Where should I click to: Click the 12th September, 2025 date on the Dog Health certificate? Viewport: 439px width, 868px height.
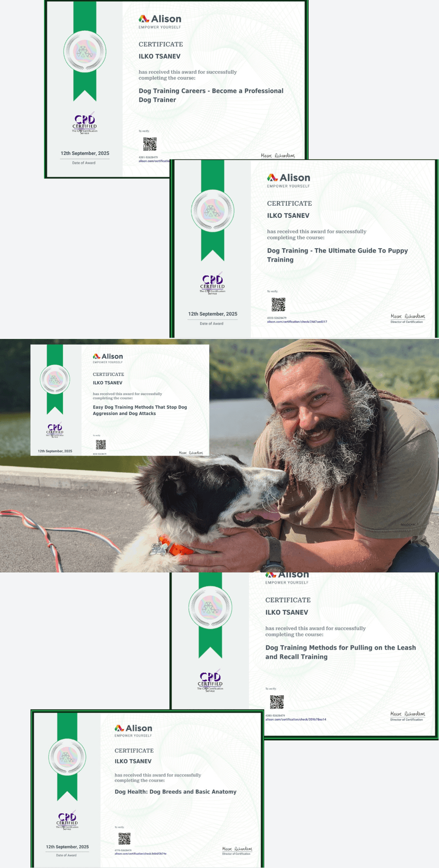tap(67, 847)
